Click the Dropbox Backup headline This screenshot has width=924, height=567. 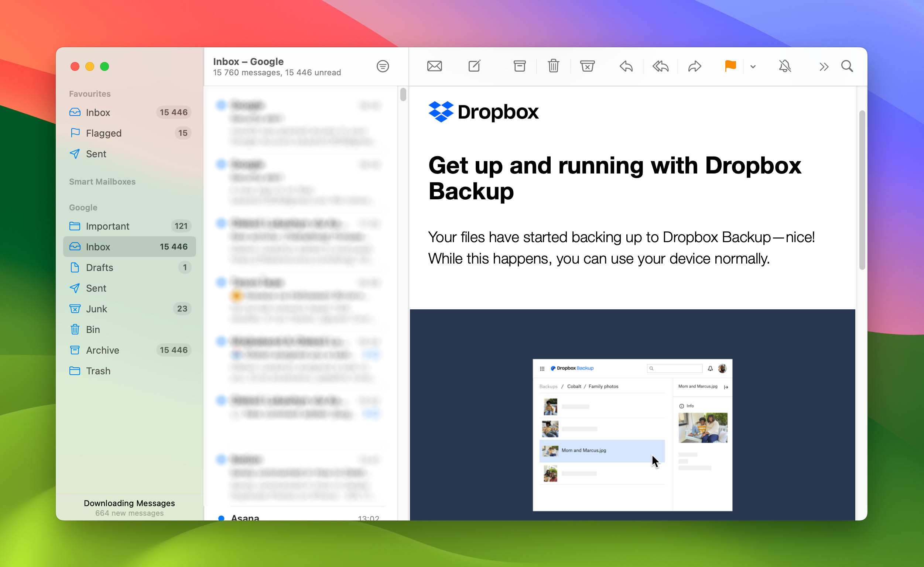[615, 178]
